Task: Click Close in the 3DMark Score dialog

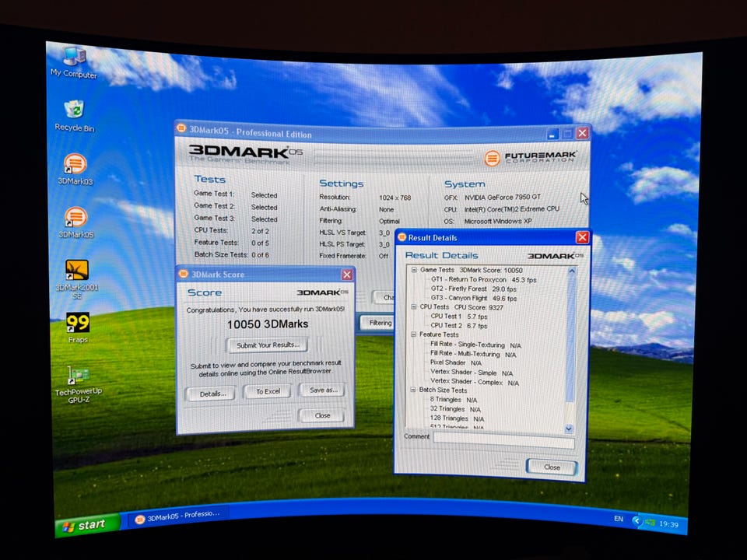Action: 322,415
